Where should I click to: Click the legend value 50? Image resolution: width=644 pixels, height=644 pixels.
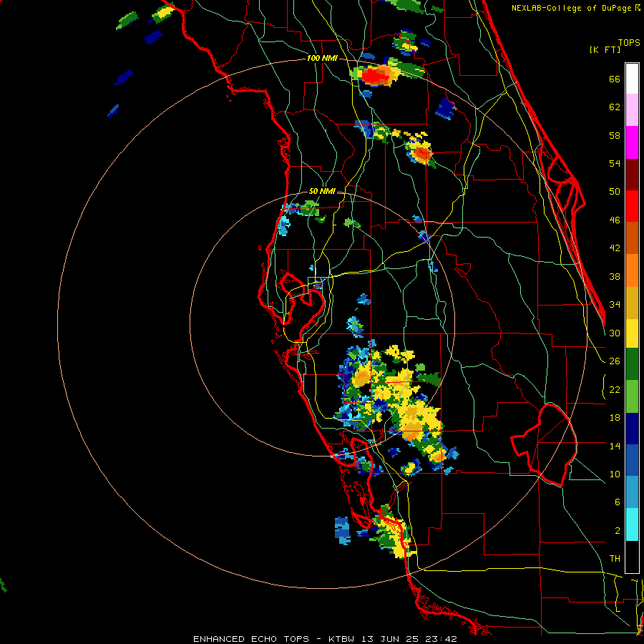point(615,192)
